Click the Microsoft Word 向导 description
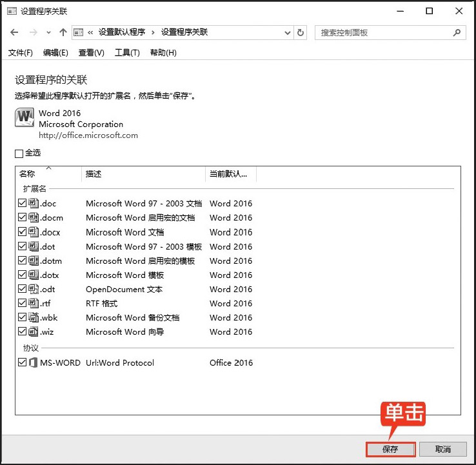Screen dimensions: 476x465 click(x=125, y=331)
